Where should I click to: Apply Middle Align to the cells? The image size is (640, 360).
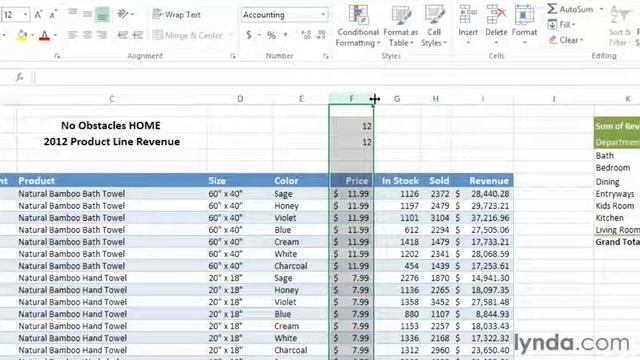click(87, 14)
